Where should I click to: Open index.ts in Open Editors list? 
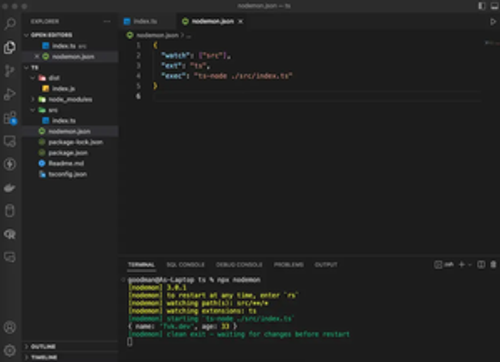70,46
